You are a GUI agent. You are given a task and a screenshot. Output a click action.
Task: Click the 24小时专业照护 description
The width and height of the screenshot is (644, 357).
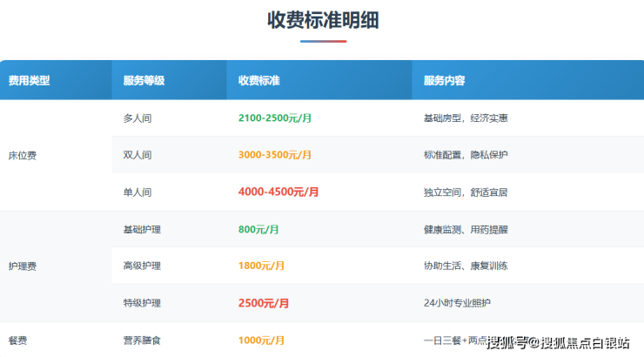click(x=456, y=303)
